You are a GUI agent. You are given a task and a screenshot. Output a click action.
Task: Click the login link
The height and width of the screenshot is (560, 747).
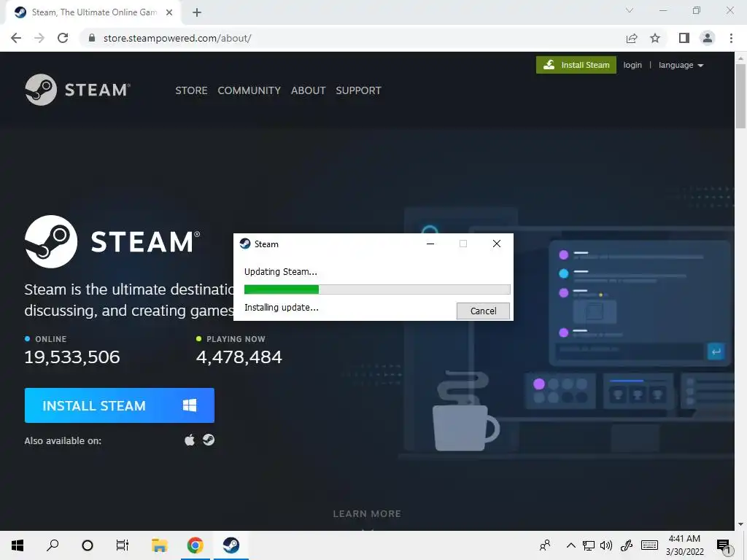coord(632,65)
